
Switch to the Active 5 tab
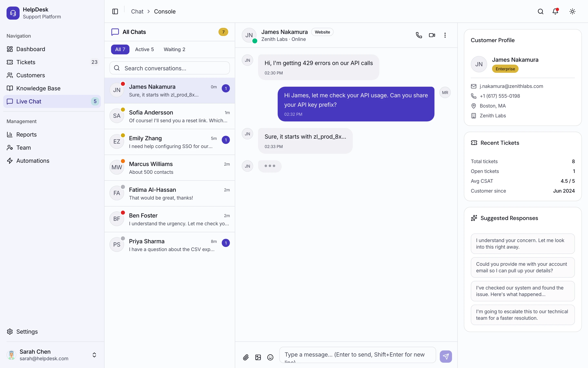[x=144, y=49]
